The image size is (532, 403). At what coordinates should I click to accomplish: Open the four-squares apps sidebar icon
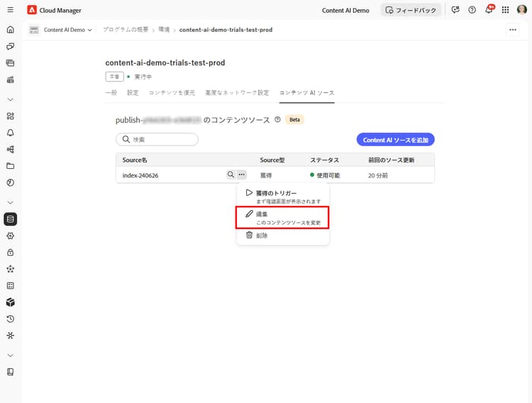point(11,116)
